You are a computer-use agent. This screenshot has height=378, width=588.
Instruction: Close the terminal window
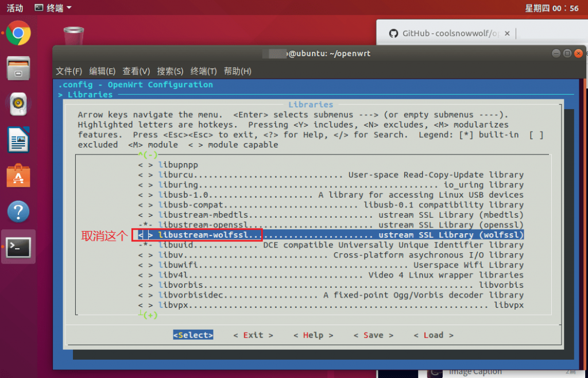(579, 53)
